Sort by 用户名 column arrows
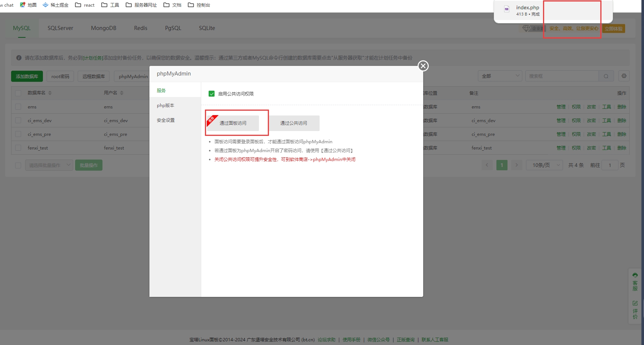The height and width of the screenshot is (345, 644). (x=122, y=93)
